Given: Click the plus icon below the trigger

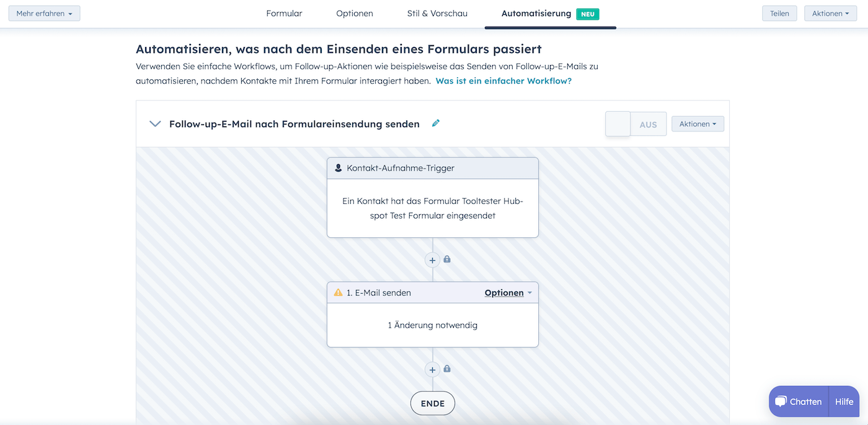Looking at the screenshot, I should [x=432, y=260].
